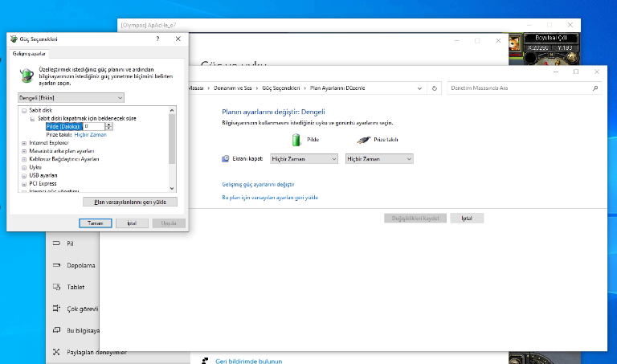Image resolution: width=617 pixels, height=364 pixels.
Task: Click Plan Ayarlarını Düzenle breadcrumb
Action: [337, 88]
